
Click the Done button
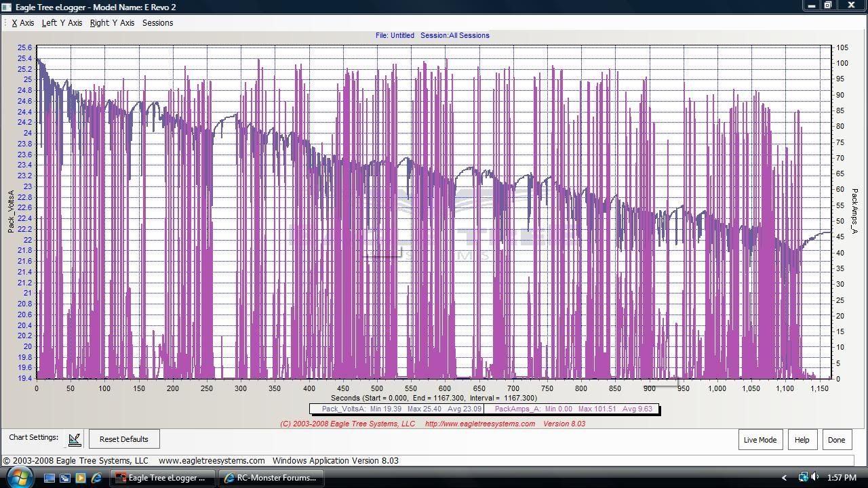(x=836, y=439)
